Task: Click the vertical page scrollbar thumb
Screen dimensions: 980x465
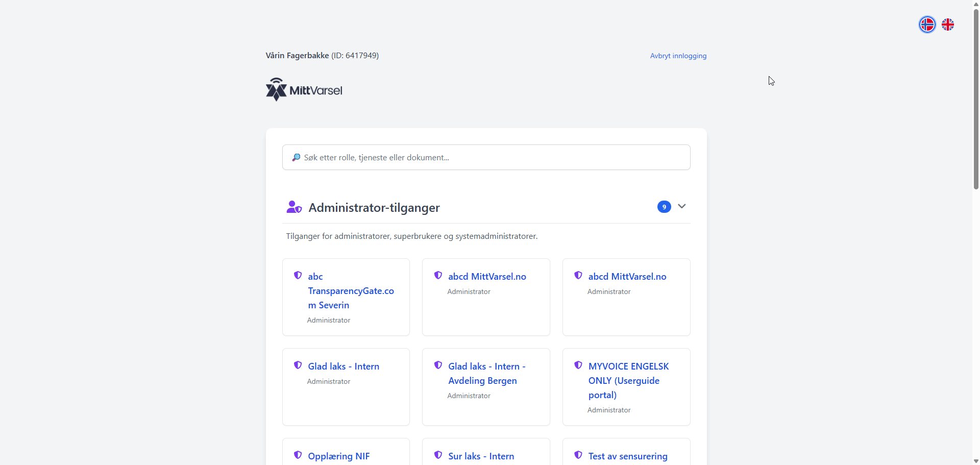Action: (x=976, y=97)
